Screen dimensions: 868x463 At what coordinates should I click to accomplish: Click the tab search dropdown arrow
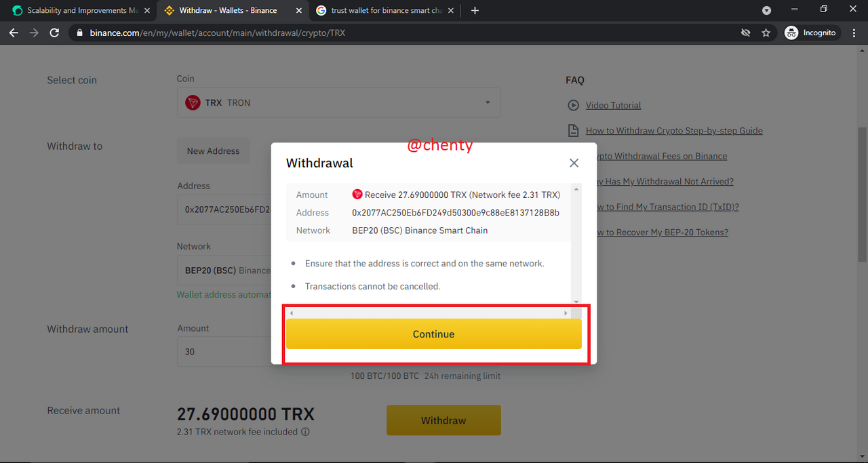pyautogui.click(x=766, y=10)
